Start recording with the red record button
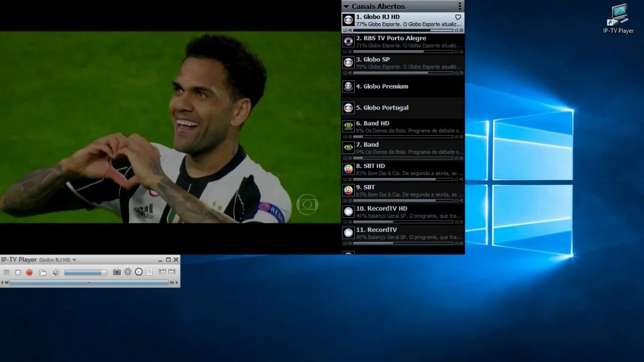This screenshot has width=644, height=362. 29,273
